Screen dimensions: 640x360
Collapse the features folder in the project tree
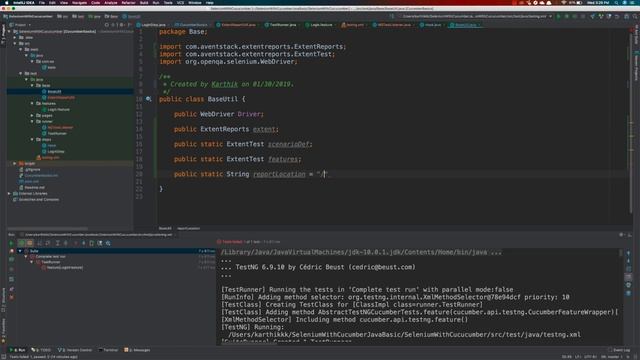(x=32, y=103)
